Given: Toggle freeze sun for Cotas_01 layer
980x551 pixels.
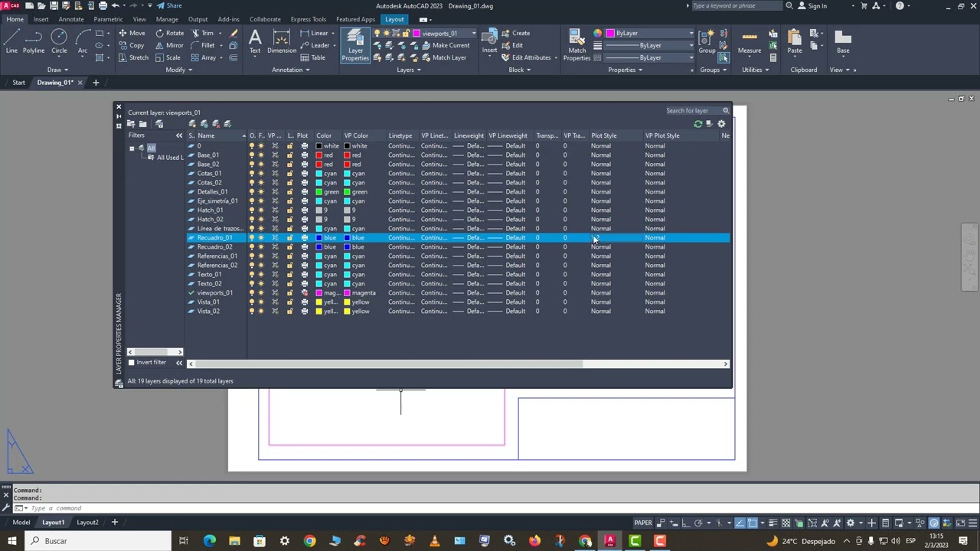Looking at the screenshot, I should (x=261, y=174).
